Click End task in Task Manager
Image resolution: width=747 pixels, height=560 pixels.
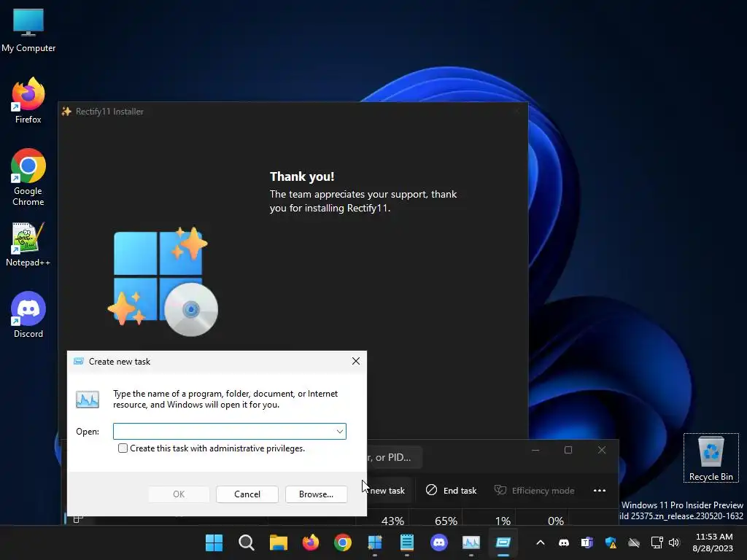pos(451,491)
